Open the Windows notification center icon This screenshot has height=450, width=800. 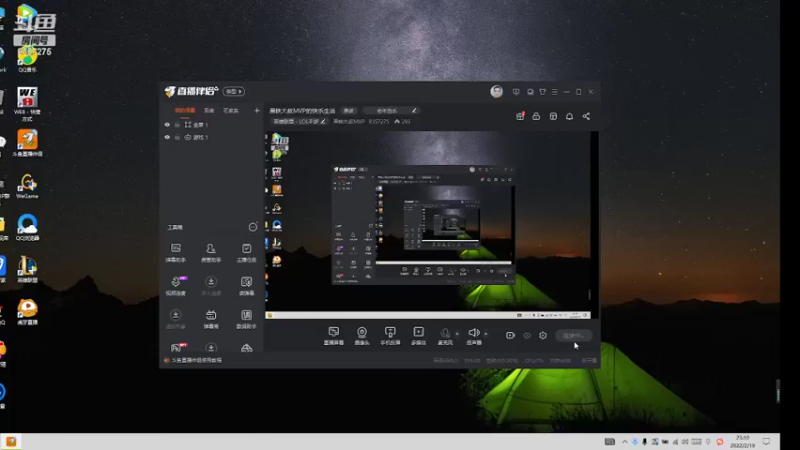tap(766, 441)
